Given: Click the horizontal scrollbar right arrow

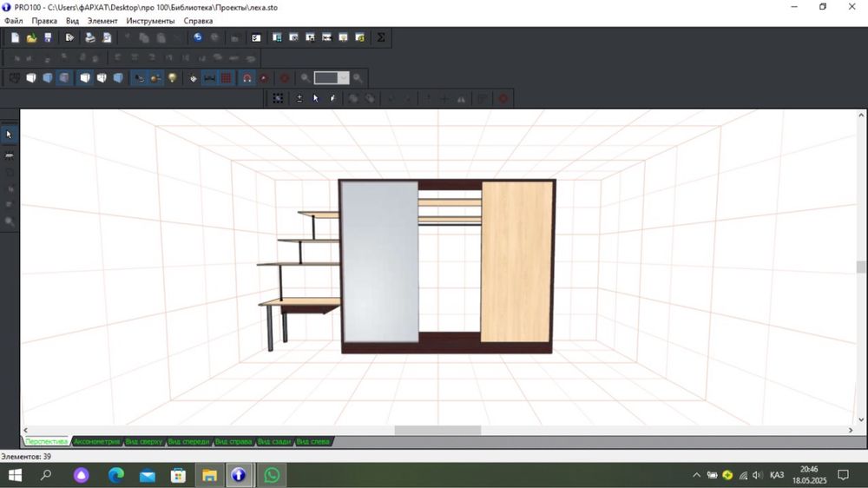Looking at the screenshot, I should click(x=851, y=431).
